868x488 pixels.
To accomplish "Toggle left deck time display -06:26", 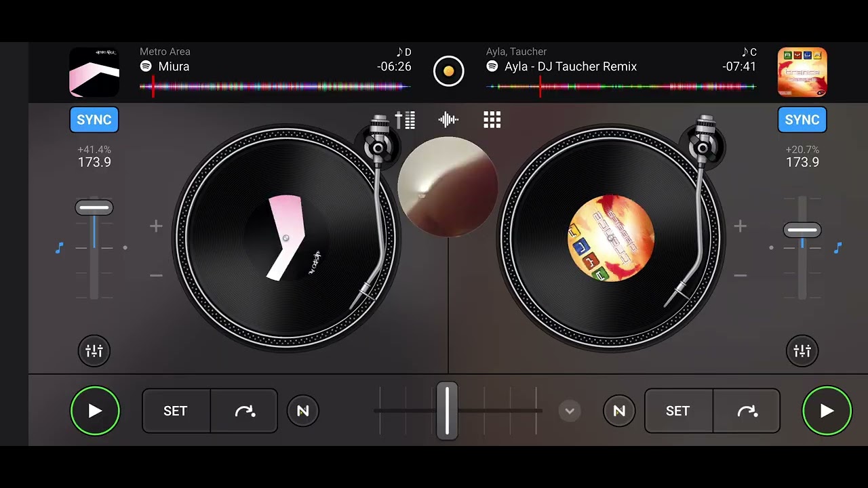I will tap(394, 66).
